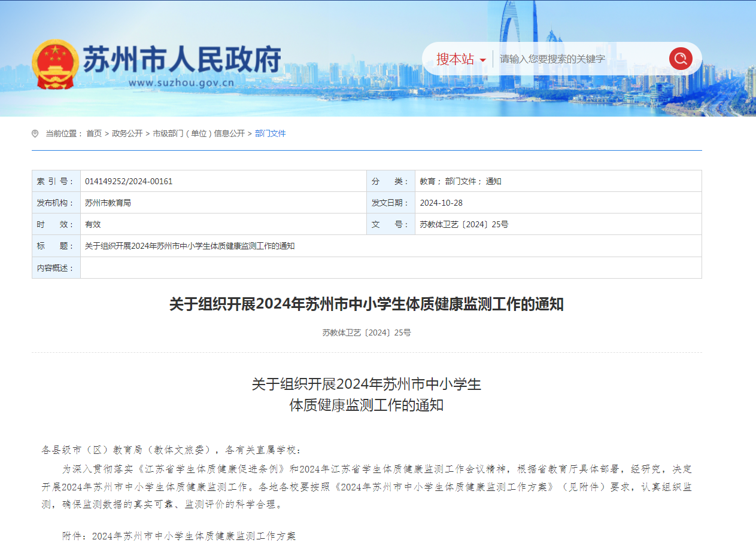
Task: Click the 标题 row title text in table
Action: pyautogui.click(x=190, y=246)
